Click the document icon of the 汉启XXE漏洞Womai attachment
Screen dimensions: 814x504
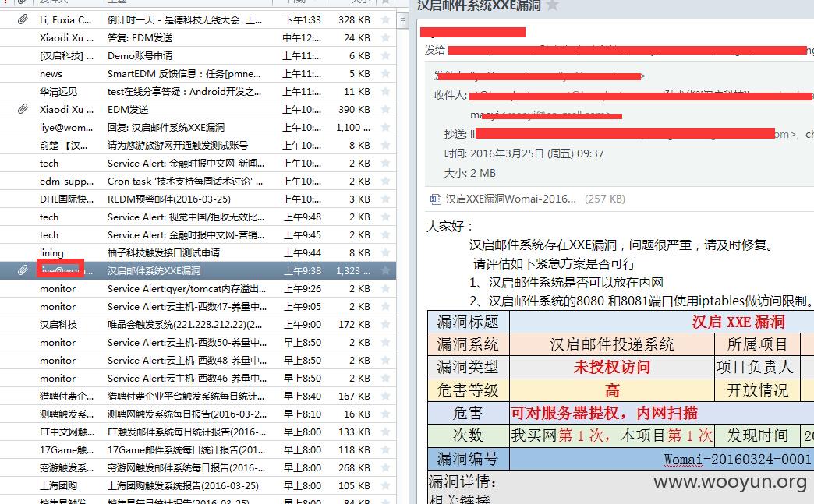(x=435, y=199)
